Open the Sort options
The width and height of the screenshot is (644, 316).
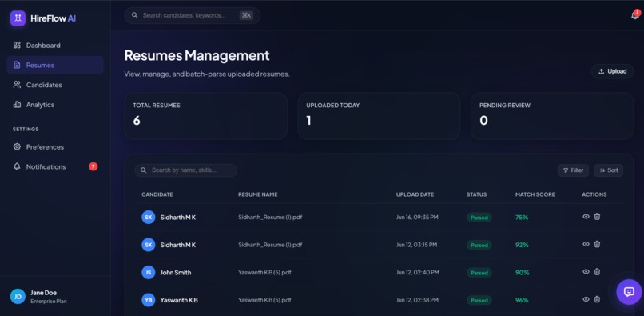point(608,170)
